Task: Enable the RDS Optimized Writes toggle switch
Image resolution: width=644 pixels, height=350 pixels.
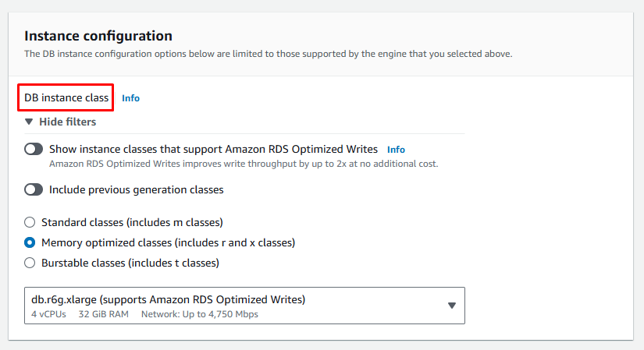Action: [34, 149]
